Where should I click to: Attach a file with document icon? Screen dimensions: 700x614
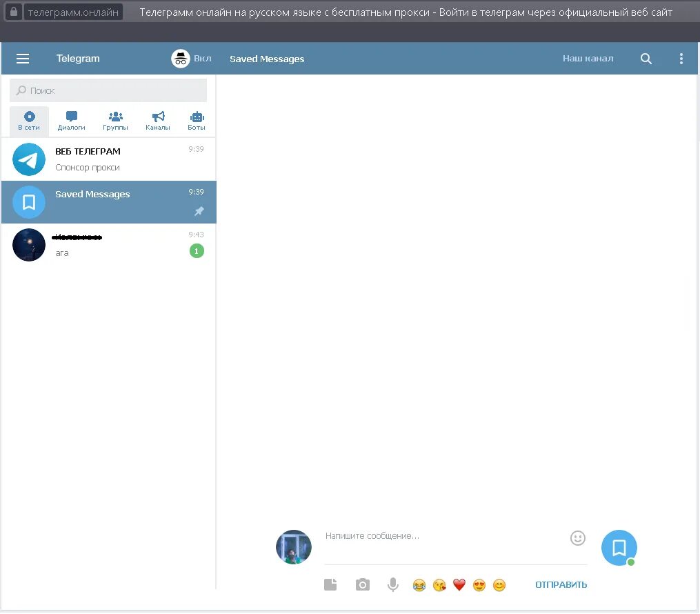(330, 584)
